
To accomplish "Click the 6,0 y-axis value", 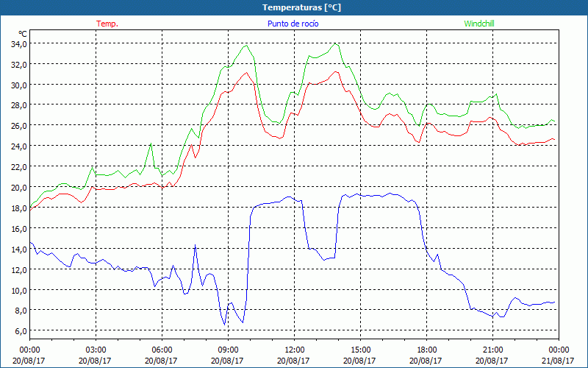I will [21, 330].
